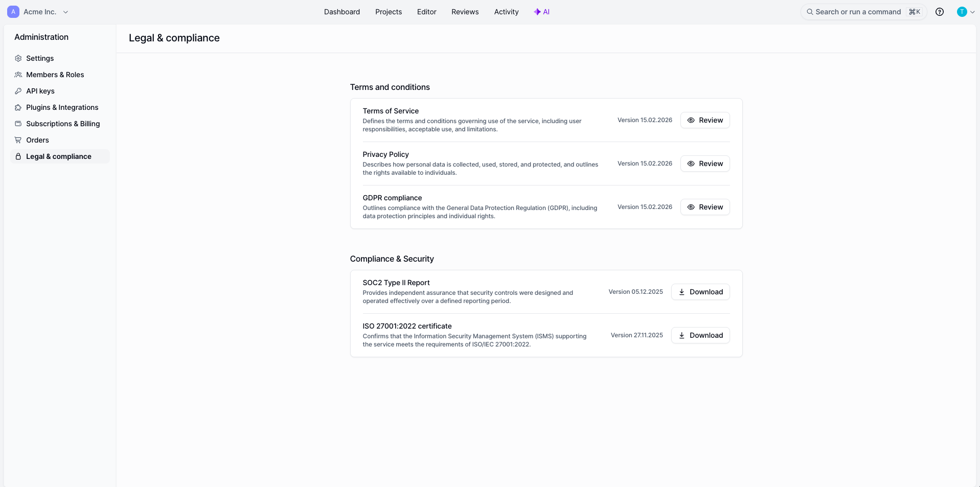980x487 pixels.
Task: Open the Reviews tab
Action: tap(465, 12)
